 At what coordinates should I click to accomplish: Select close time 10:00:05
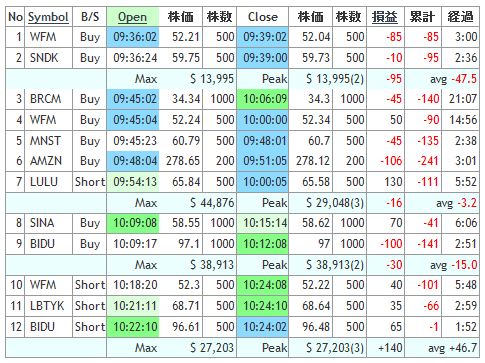[265, 182]
